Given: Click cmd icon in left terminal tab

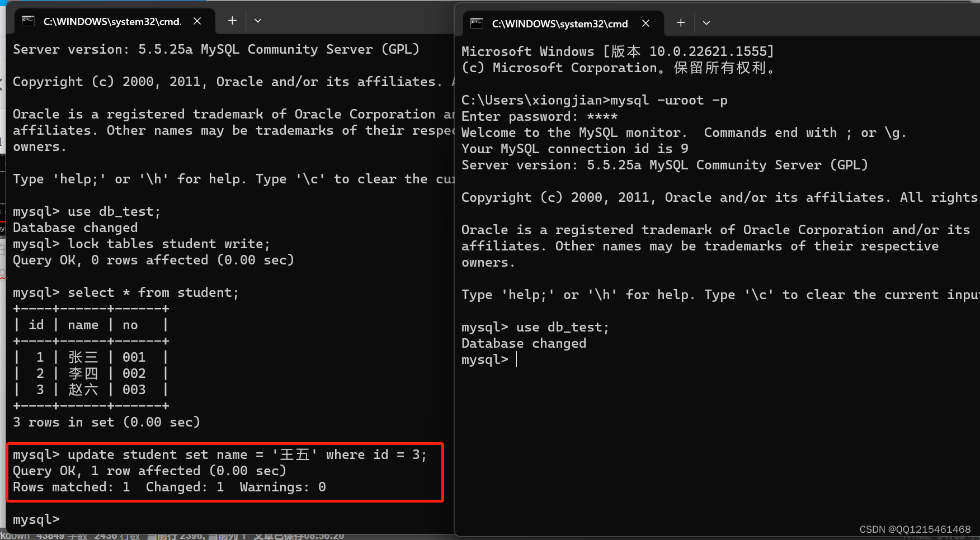Looking at the screenshot, I should click(x=28, y=21).
